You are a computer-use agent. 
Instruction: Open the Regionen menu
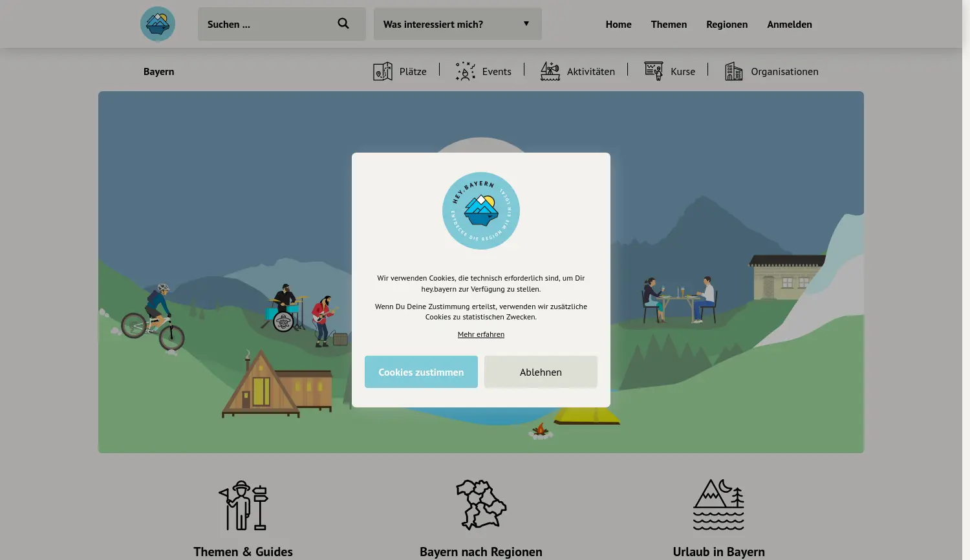point(727,24)
